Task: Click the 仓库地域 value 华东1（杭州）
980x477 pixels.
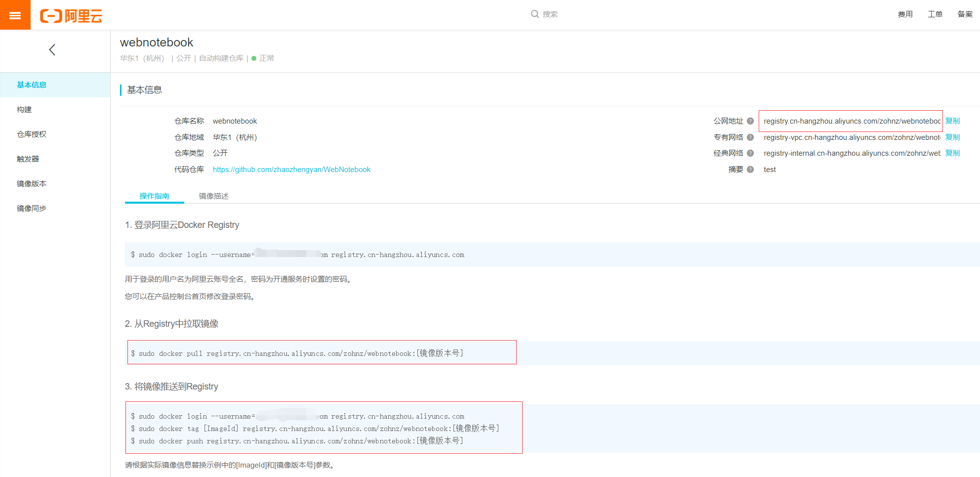Action: (235, 137)
